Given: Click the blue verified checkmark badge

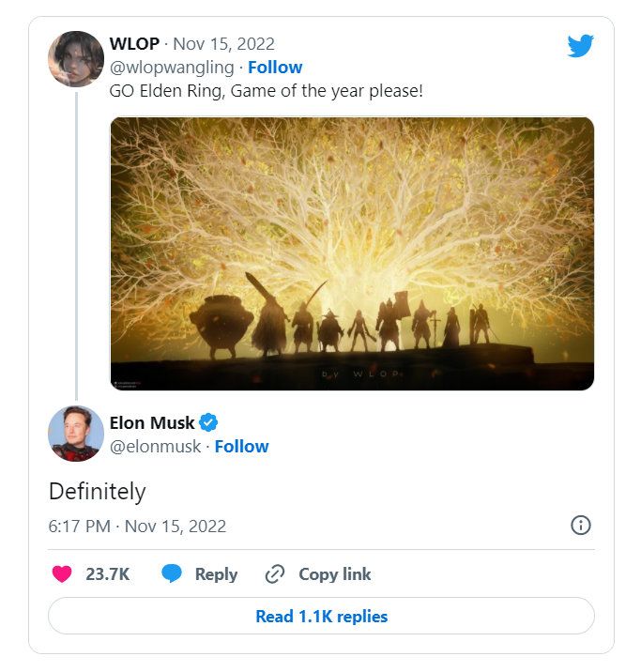Looking at the screenshot, I should click(209, 422).
